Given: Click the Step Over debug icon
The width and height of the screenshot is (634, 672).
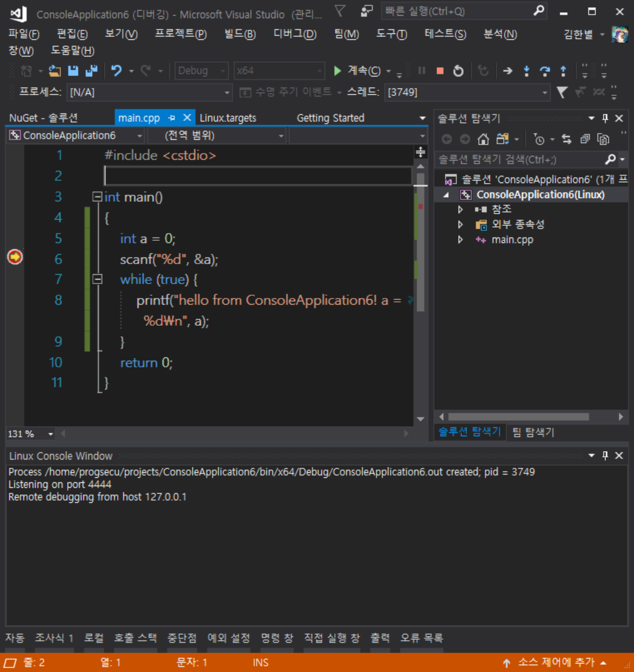Looking at the screenshot, I should 545,70.
